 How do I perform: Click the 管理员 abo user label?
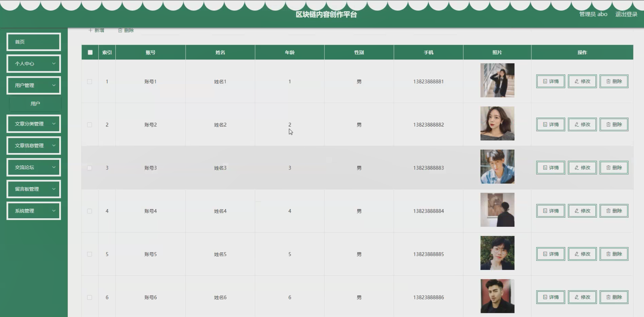(x=593, y=14)
